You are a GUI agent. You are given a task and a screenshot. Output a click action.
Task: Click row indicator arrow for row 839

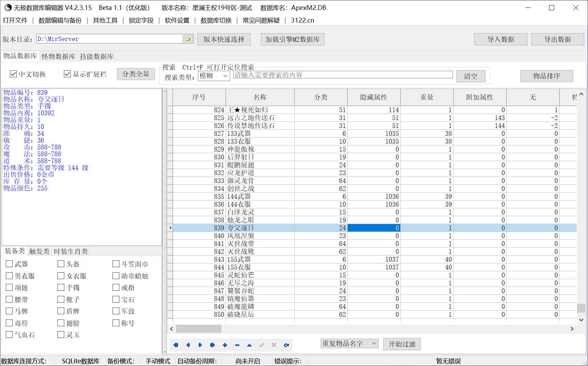[170, 228]
